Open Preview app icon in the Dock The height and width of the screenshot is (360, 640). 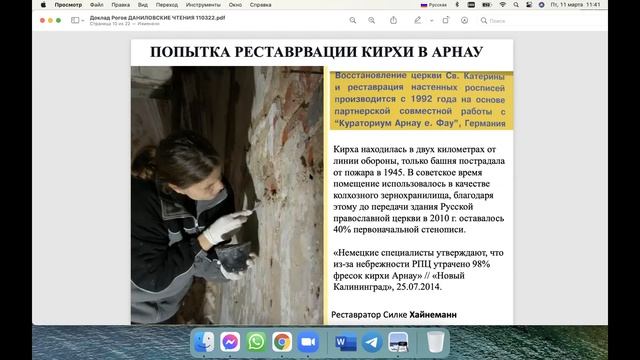pyautogui.click(x=398, y=342)
